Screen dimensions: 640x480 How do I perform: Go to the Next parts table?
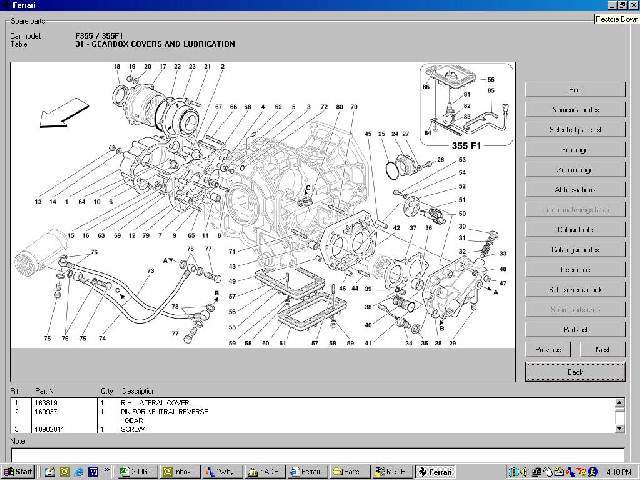point(602,349)
